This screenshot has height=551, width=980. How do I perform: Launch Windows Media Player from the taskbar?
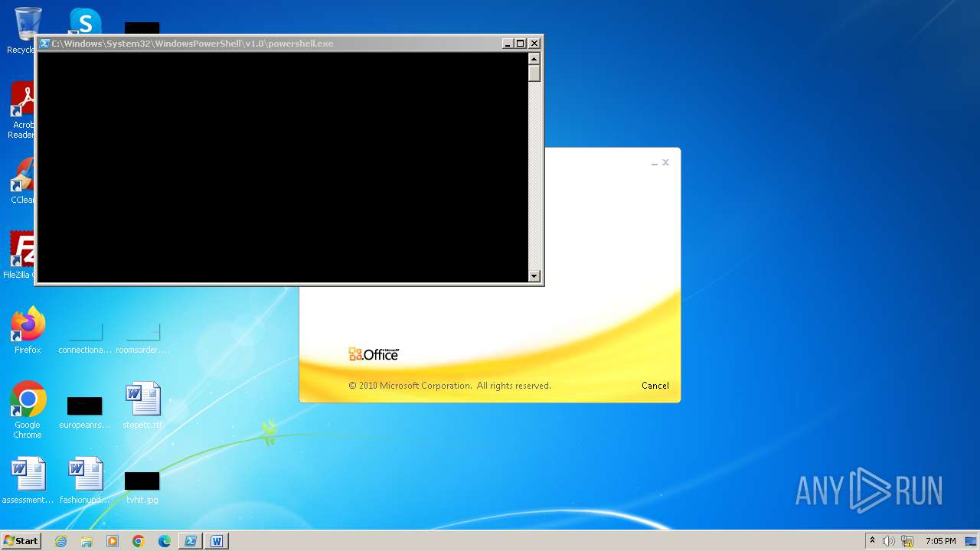click(113, 541)
